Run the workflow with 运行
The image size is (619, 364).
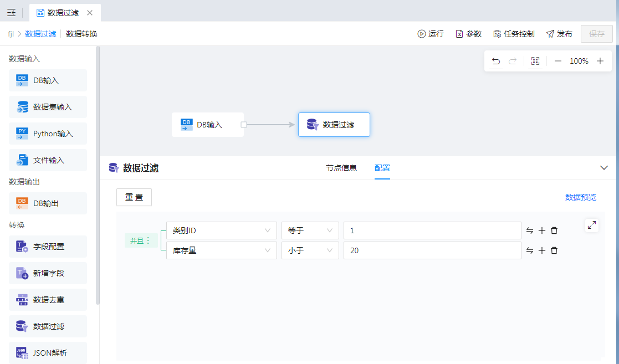(x=431, y=34)
